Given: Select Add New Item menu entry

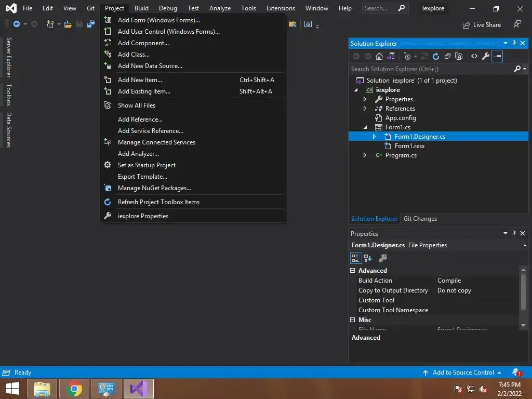Looking at the screenshot, I should [x=193, y=79].
